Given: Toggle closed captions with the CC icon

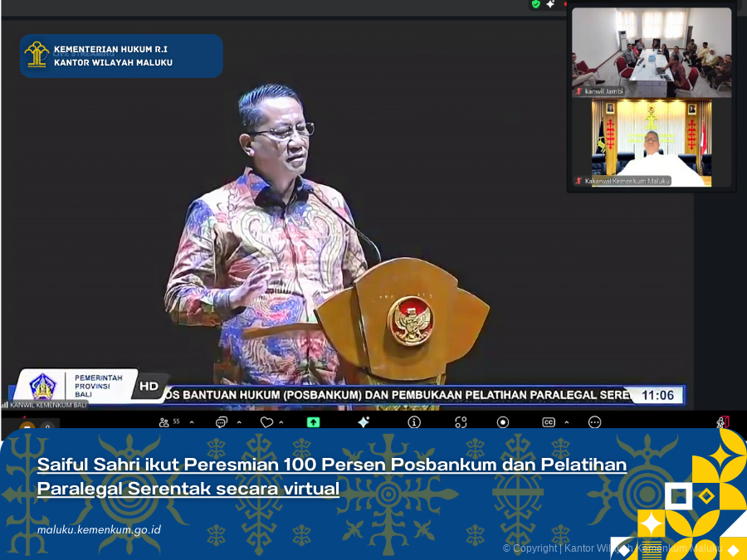Looking at the screenshot, I should coord(548,423).
